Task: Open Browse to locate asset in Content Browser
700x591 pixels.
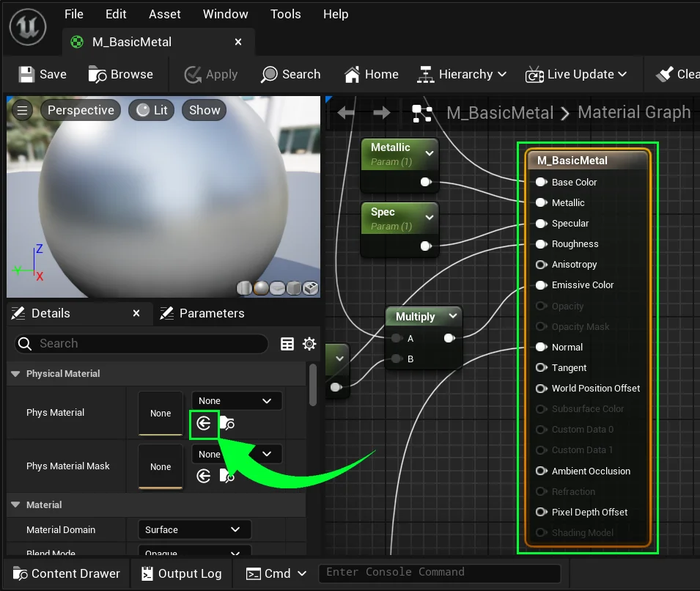Action: tap(121, 74)
